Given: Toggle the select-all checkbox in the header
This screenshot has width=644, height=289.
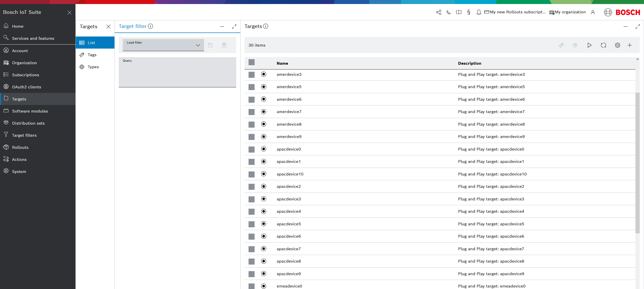Looking at the screenshot, I should 251,62.
